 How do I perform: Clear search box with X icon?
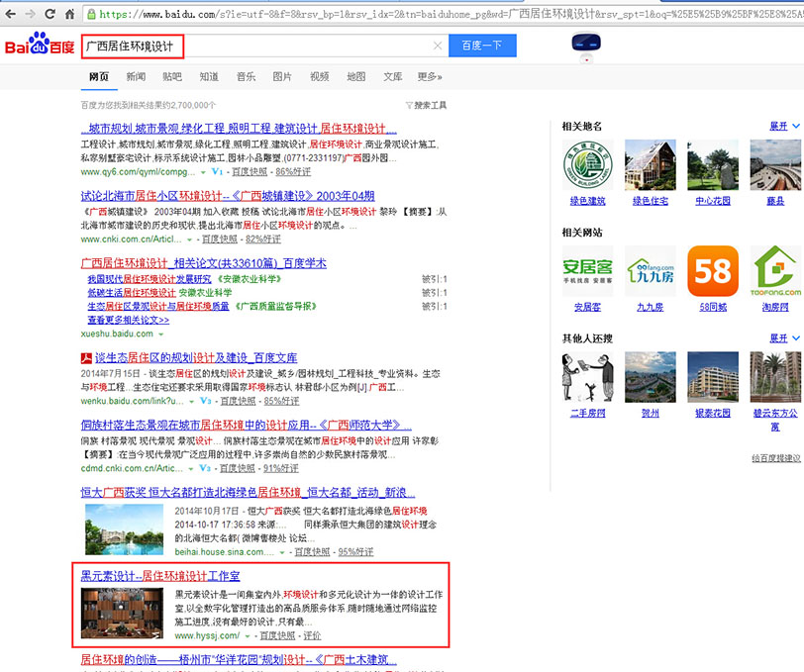tap(438, 46)
